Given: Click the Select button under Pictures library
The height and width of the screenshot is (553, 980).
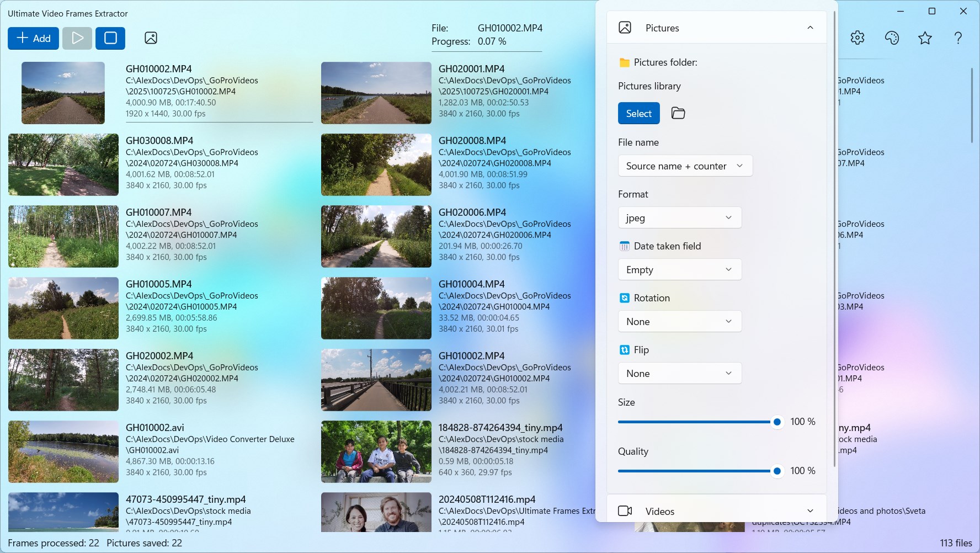Looking at the screenshot, I should [x=638, y=113].
